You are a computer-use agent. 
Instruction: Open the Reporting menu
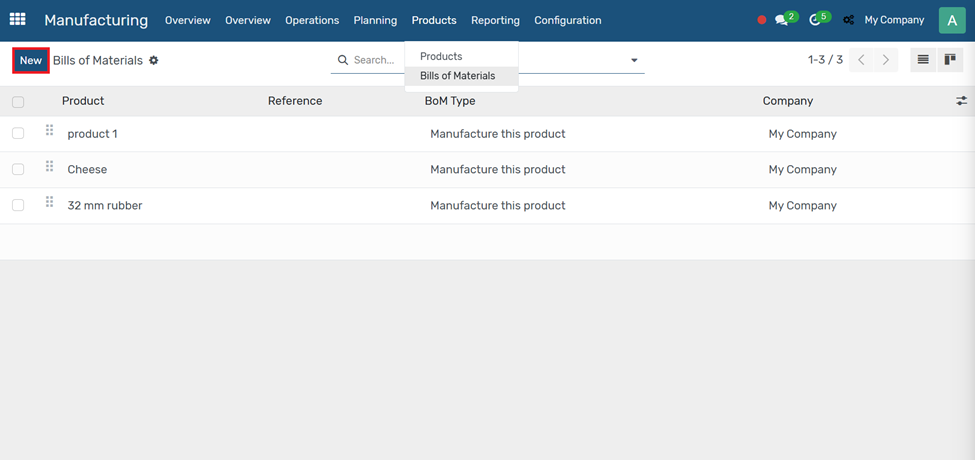[495, 20]
